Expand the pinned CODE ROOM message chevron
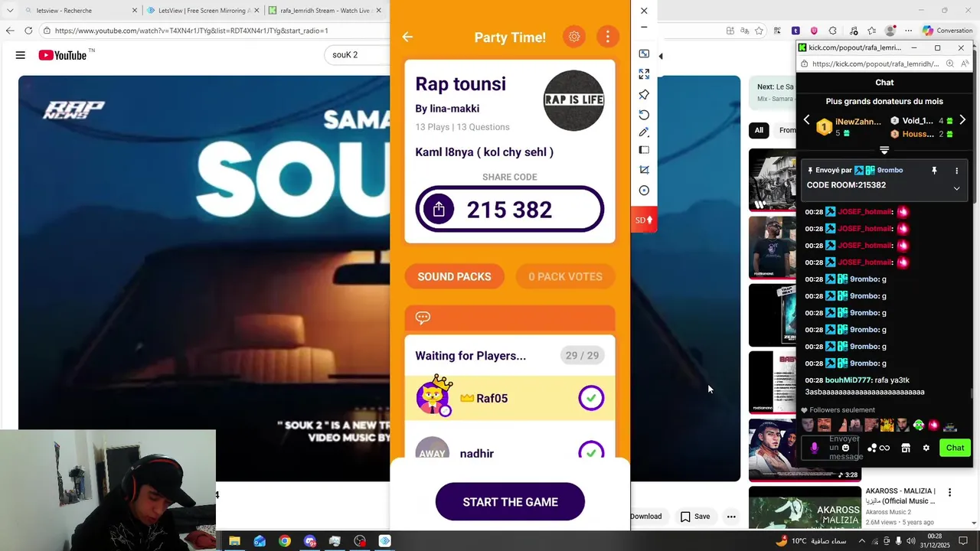The image size is (980, 551). tap(956, 188)
